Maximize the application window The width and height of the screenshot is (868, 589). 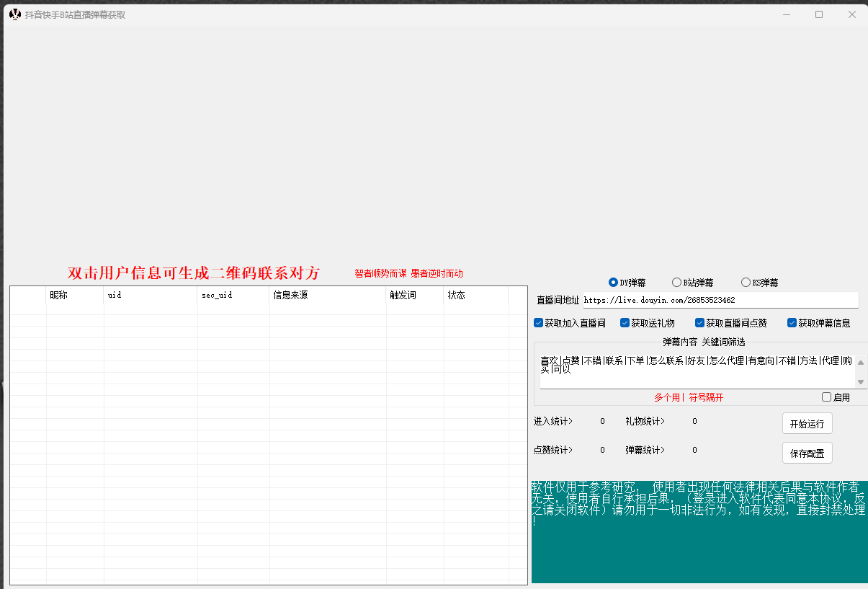click(x=819, y=14)
